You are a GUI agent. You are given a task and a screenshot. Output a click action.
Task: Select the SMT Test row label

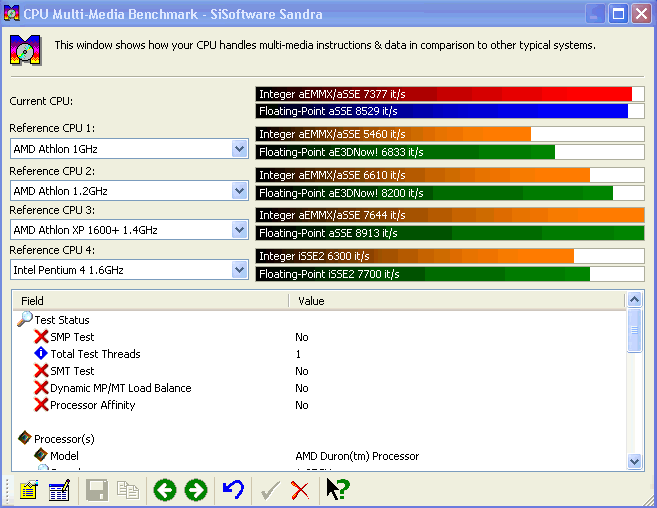point(72,371)
